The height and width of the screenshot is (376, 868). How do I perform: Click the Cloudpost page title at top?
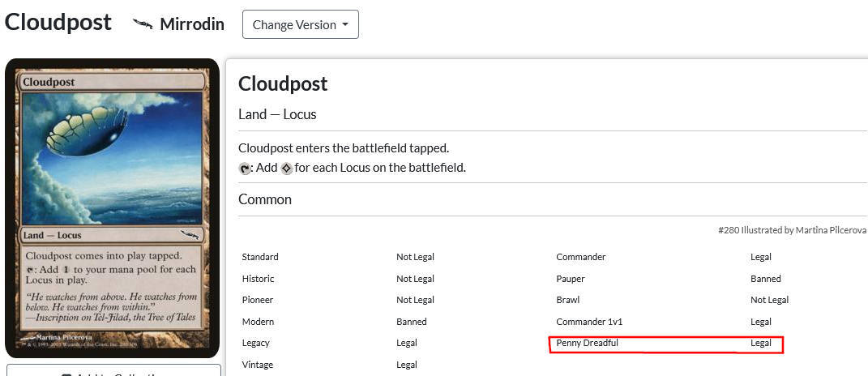pos(58,23)
